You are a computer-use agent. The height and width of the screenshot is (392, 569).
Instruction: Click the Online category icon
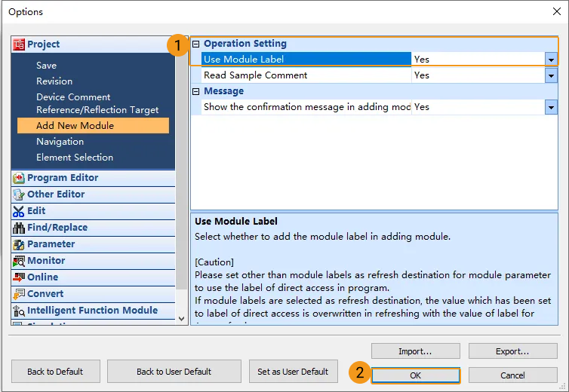point(19,277)
